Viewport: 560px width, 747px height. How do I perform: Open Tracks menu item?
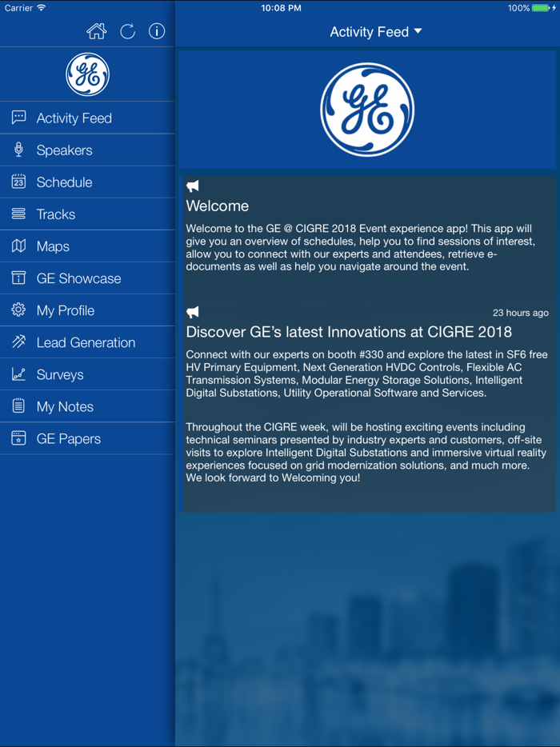pos(88,214)
